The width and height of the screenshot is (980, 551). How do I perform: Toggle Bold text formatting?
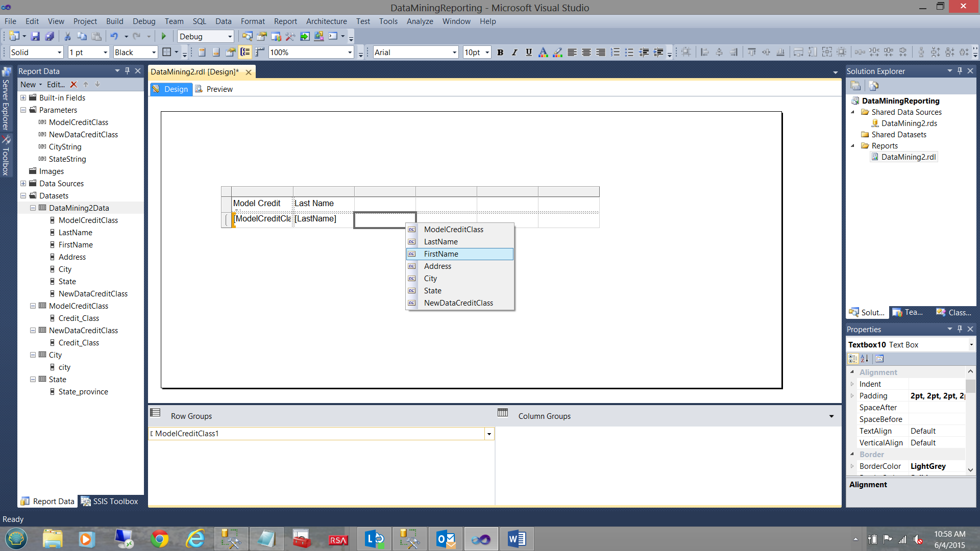(x=500, y=52)
